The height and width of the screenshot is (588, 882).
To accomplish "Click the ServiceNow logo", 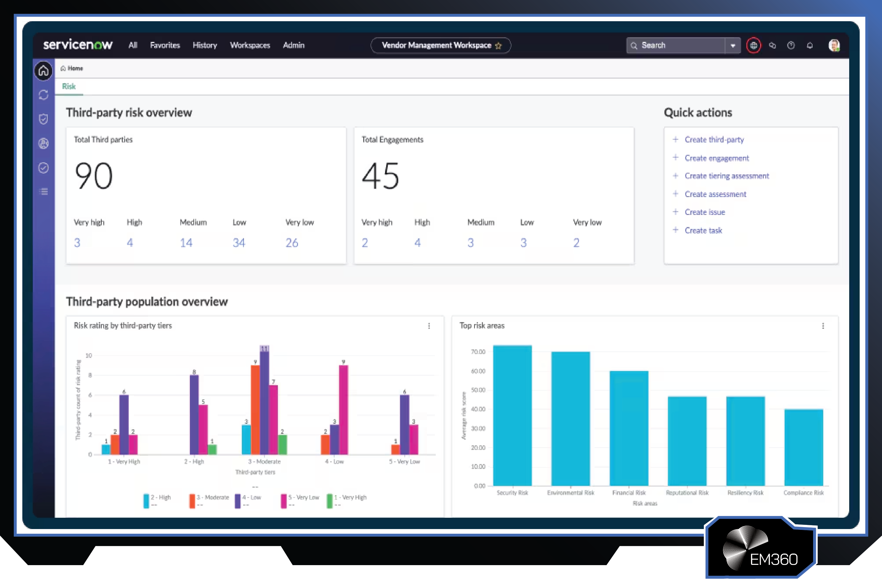I will (78, 45).
